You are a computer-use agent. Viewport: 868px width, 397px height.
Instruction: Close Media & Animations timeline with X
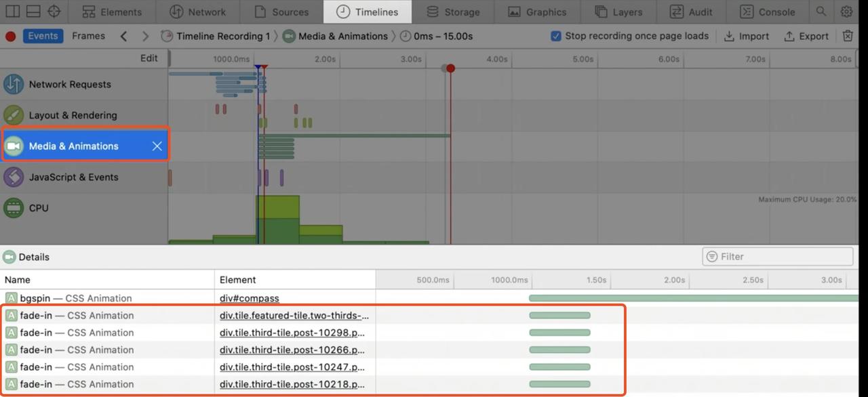(157, 146)
